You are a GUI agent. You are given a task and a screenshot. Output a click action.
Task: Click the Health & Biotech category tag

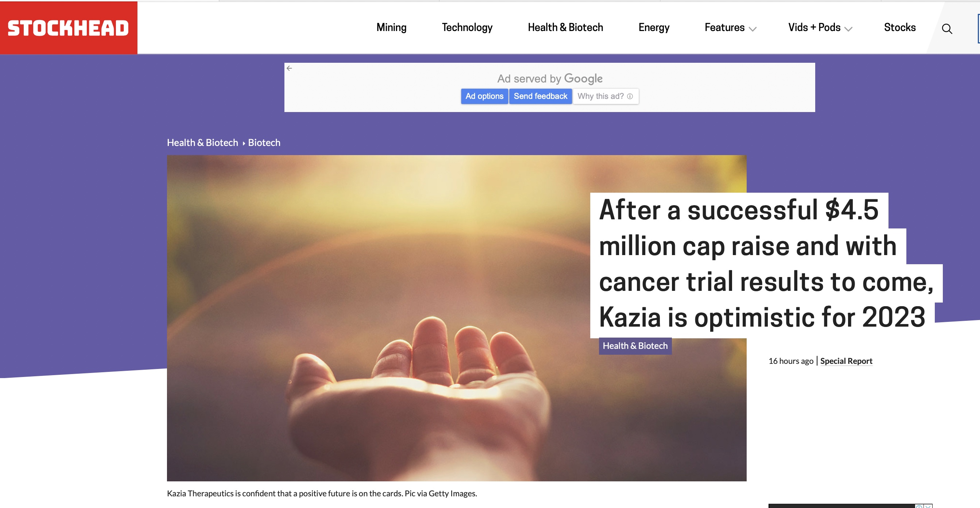[x=635, y=346]
